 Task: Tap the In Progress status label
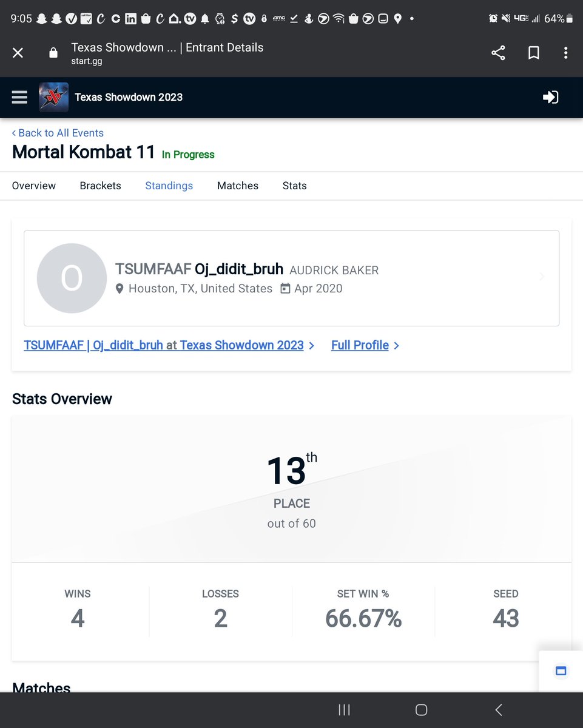click(x=188, y=155)
